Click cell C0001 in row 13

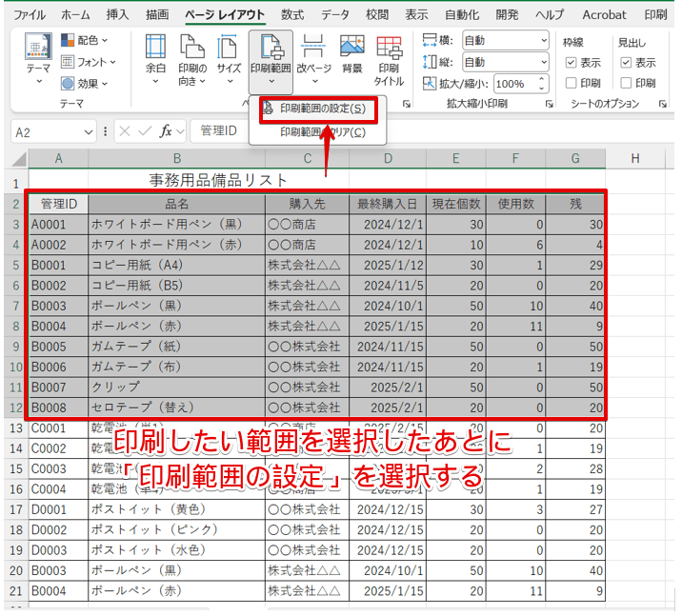tap(58, 428)
